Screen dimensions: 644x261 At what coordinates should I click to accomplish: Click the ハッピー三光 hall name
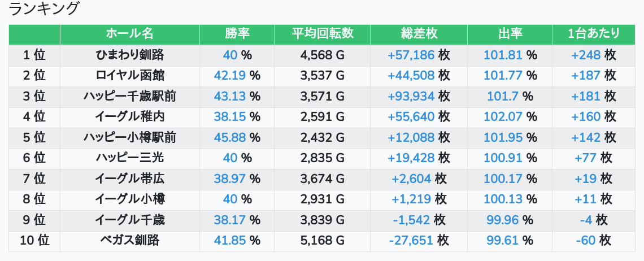tap(129, 158)
